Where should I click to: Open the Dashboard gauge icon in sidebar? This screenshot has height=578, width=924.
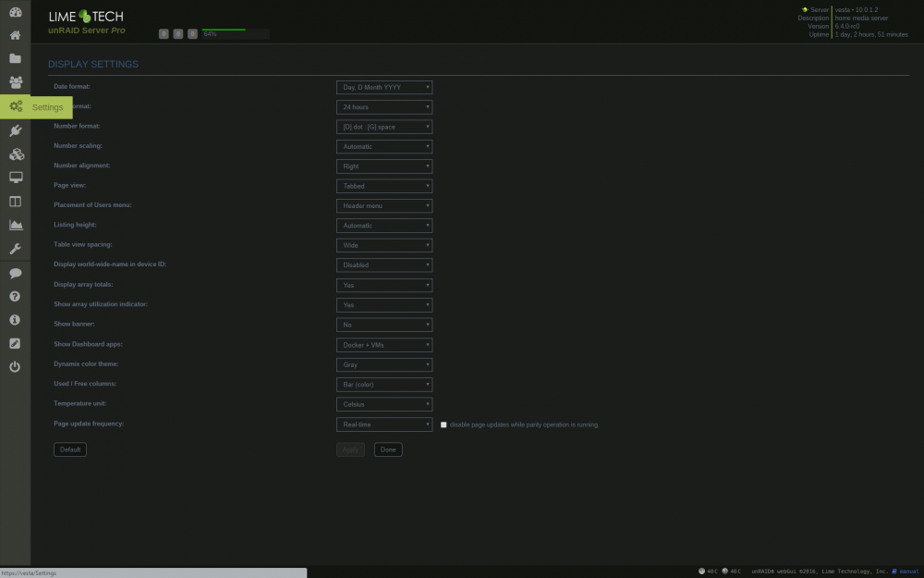point(16,12)
